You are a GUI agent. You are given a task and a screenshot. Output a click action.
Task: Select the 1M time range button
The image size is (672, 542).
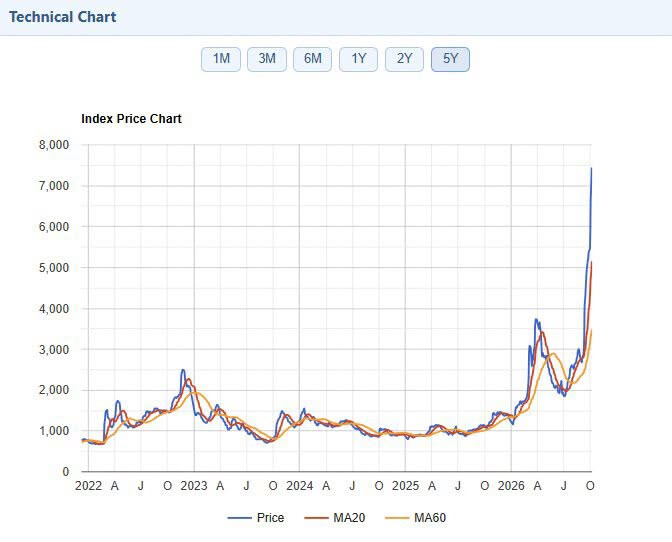click(x=221, y=59)
